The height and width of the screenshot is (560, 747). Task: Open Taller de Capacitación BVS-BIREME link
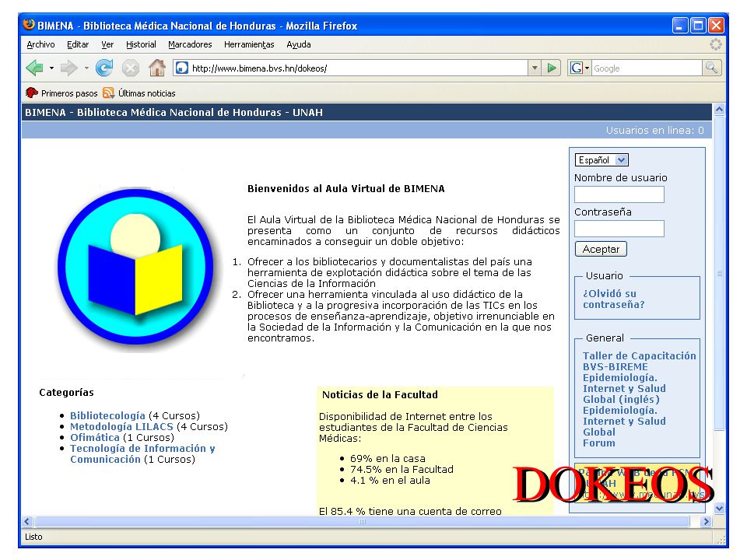(x=640, y=362)
